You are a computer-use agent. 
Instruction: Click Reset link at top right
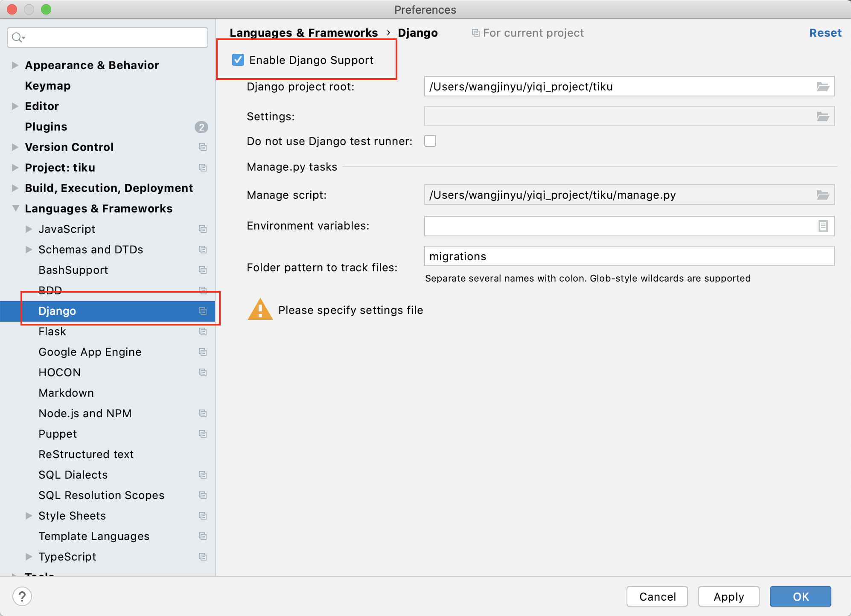click(x=825, y=33)
